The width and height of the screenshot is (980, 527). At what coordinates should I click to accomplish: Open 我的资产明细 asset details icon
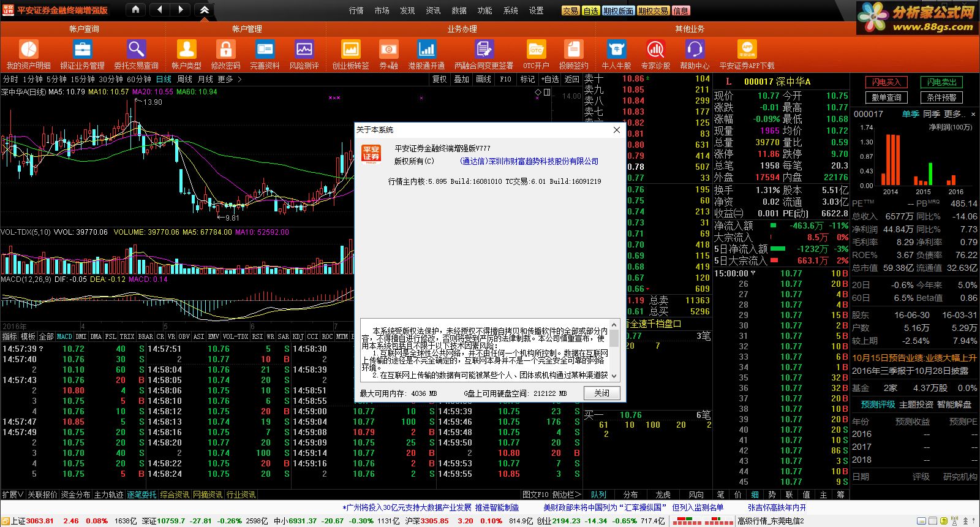28,49
